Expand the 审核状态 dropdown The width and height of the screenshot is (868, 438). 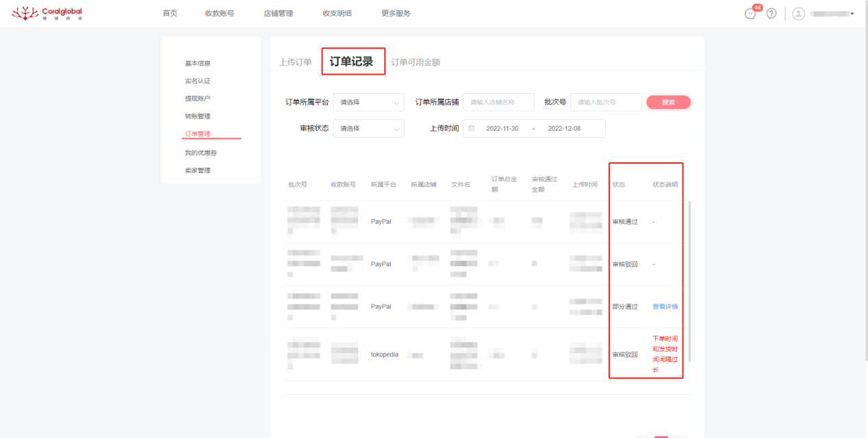click(x=368, y=128)
